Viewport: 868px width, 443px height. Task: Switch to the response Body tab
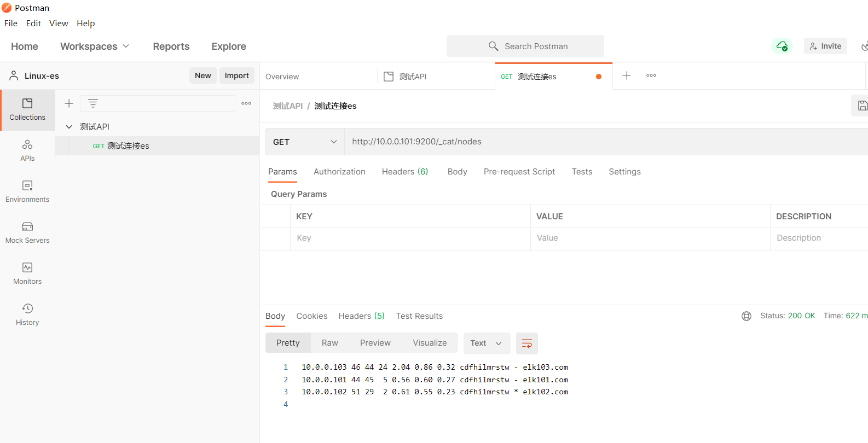(275, 316)
